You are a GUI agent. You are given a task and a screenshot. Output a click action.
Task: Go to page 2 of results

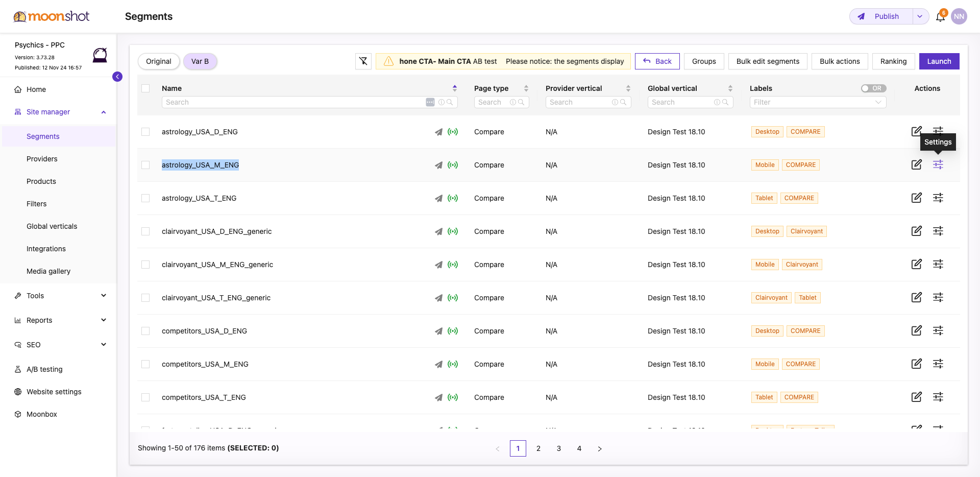pyautogui.click(x=538, y=448)
